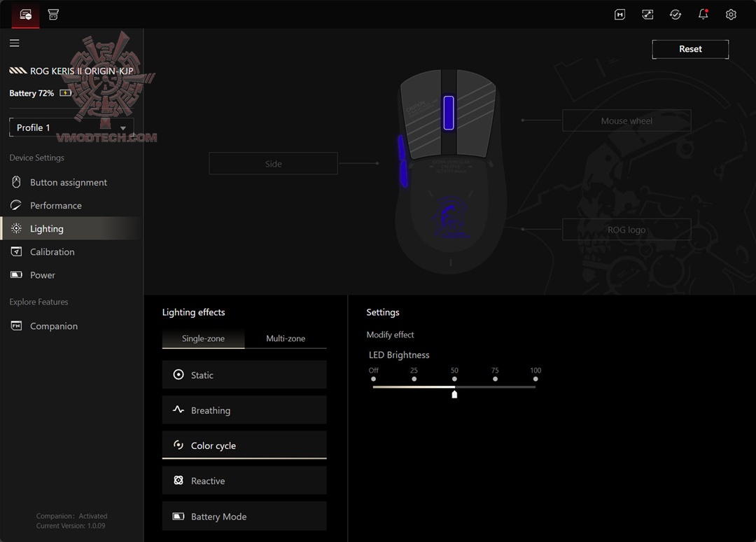
Task: Choose the Breathing lighting effect
Action: point(244,410)
